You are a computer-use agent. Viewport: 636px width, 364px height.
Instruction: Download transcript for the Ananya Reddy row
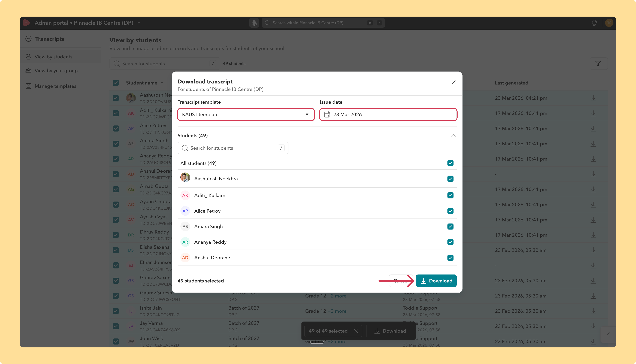click(x=593, y=159)
